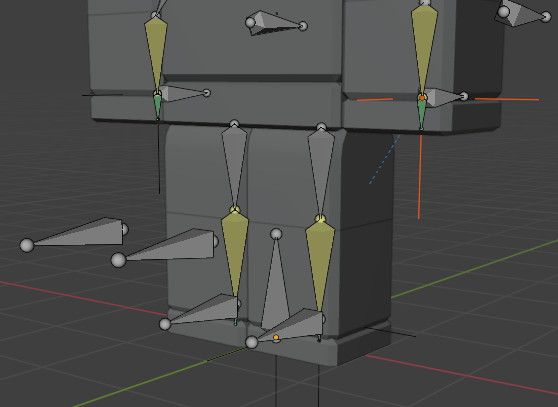Select the gray thigh bone of viewer's left leg
Viewport: 558px width, 407px height.
click(x=234, y=165)
